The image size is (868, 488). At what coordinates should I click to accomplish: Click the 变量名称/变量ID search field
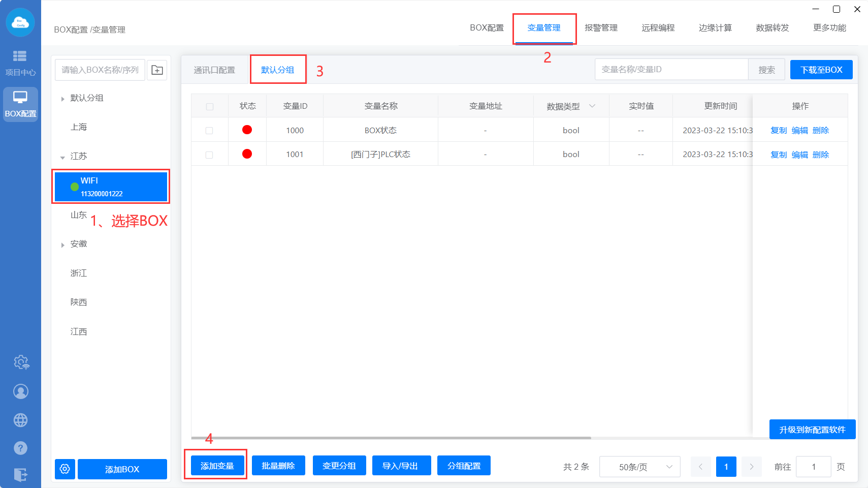tap(671, 70)
